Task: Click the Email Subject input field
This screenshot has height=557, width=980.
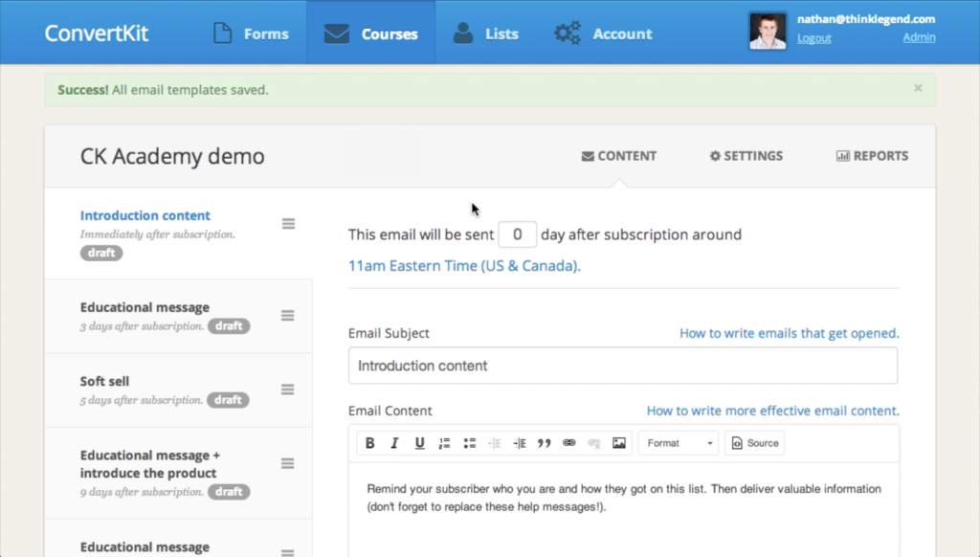Action: pos(622,366)
